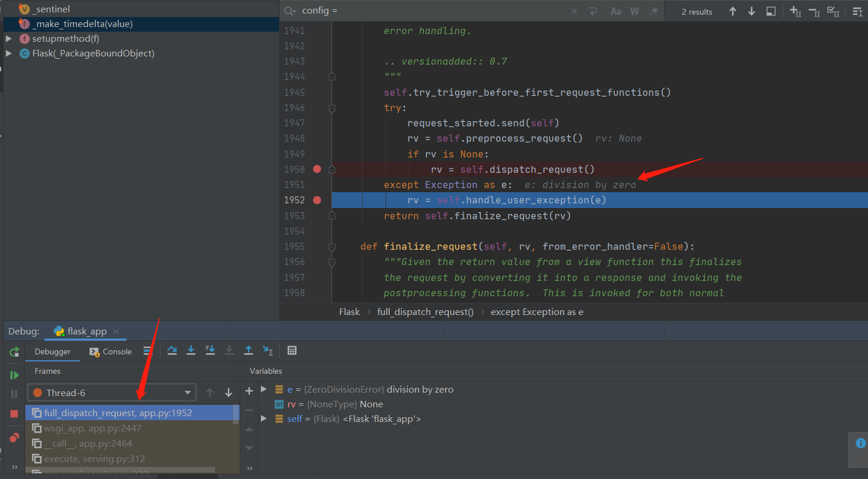Click the Step Over debugger icon
Image resolution: width=868 pixels, height=479 pixels.
click(x=172, y=351)
